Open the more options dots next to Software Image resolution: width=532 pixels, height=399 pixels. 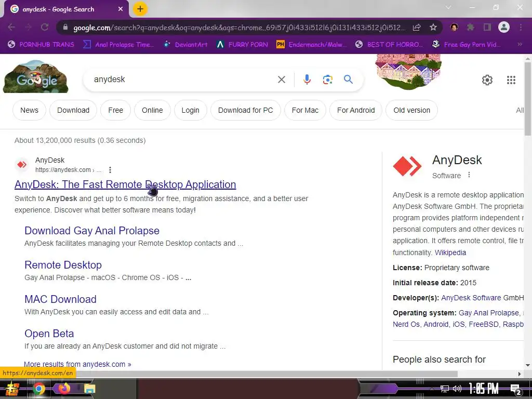pos(469,175)
